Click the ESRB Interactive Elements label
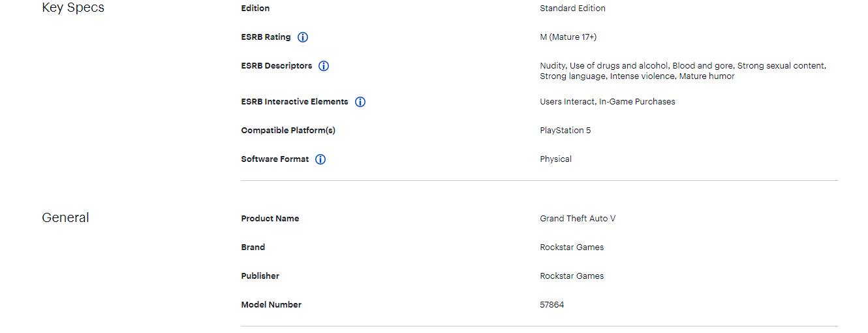 coord(294,102)
